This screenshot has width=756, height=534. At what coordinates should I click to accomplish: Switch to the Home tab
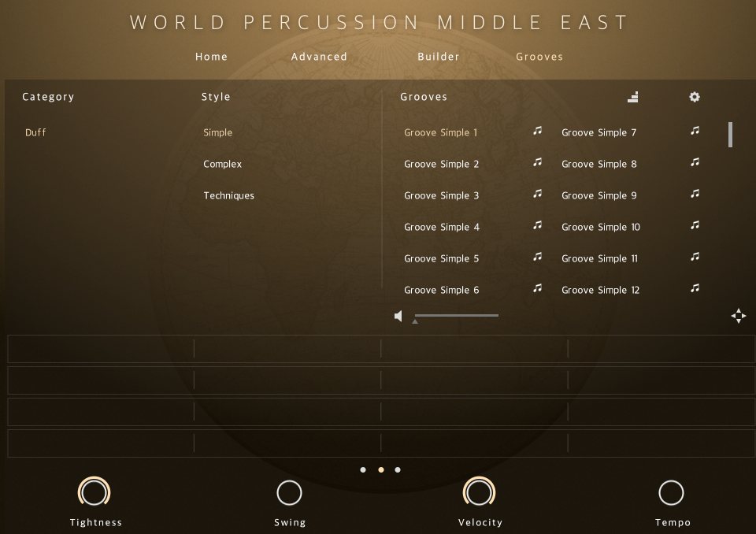211,57
